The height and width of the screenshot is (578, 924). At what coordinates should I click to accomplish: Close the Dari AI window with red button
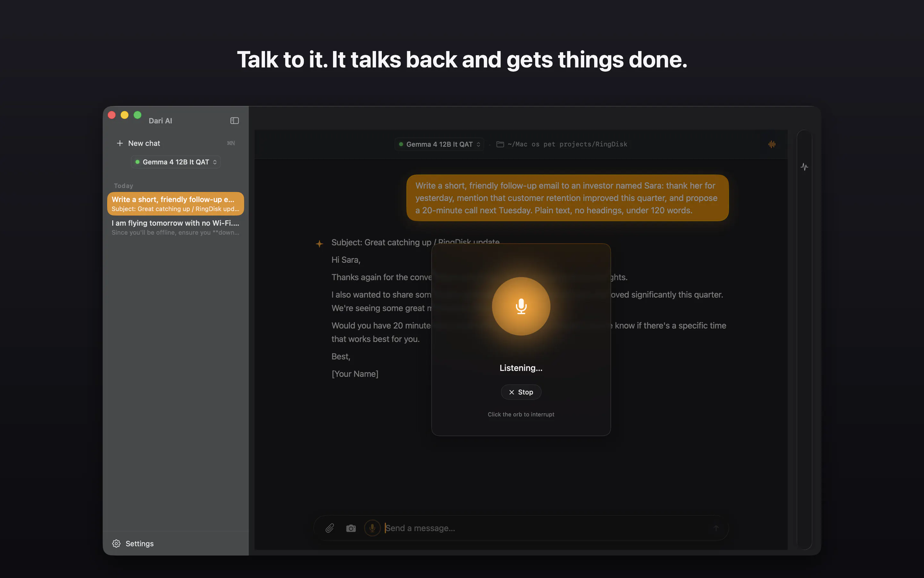point(112,115)
